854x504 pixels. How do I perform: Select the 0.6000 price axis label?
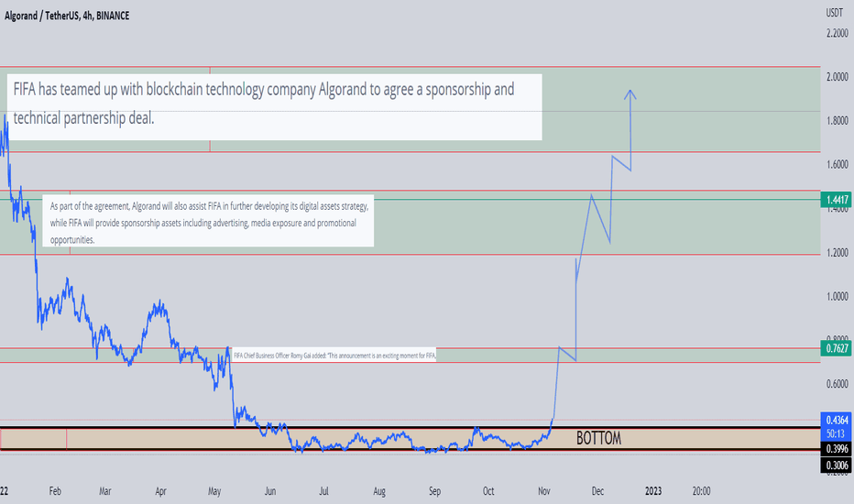(838, 384)
